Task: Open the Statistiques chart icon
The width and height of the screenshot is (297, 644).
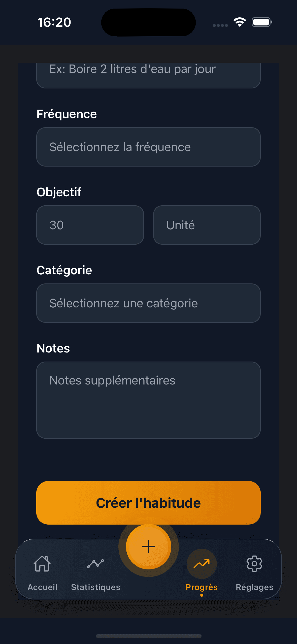Action: pyautogui.click(x=95, y=563)
